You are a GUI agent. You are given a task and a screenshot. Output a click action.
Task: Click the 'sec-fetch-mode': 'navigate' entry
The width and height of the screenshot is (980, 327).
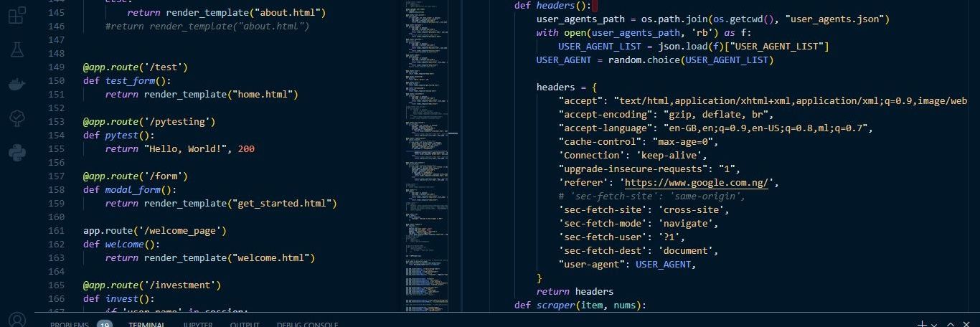tap(641, 223)
